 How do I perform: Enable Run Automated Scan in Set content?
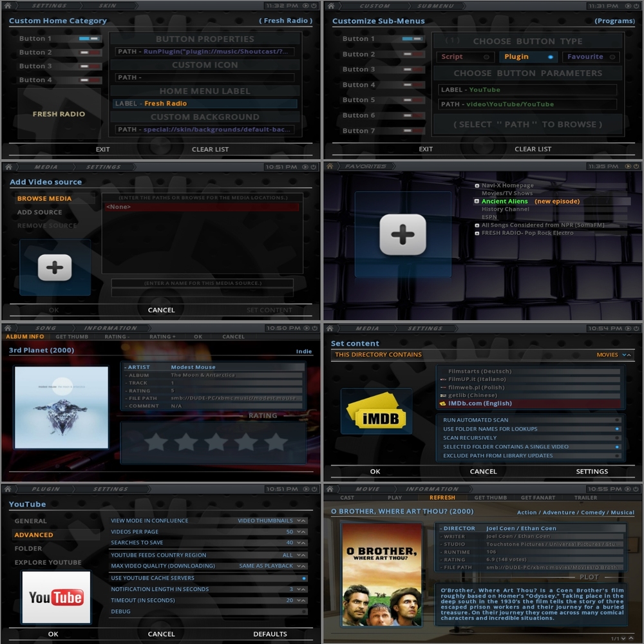617,420
